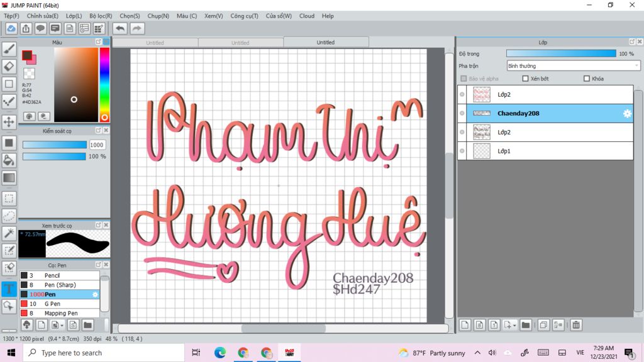Image resolution: width=644 pixels, height=362 pixels.
Task: Open the palette icon below hex color
Action: 29,116
